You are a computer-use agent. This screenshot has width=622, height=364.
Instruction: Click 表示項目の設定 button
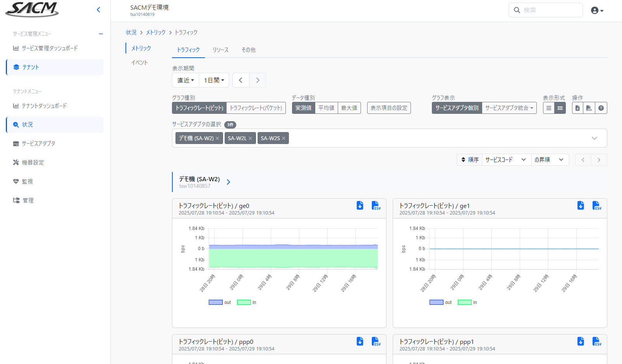[388, 108]
